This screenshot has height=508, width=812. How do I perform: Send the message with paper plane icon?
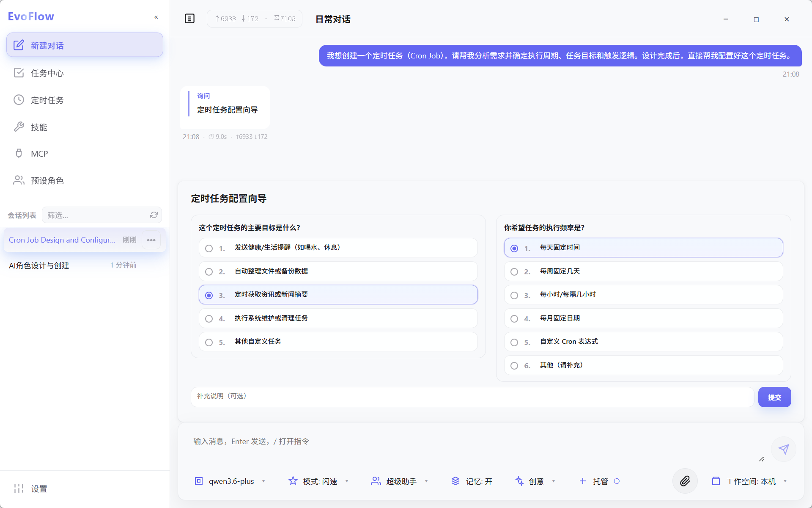click(783, 449)
